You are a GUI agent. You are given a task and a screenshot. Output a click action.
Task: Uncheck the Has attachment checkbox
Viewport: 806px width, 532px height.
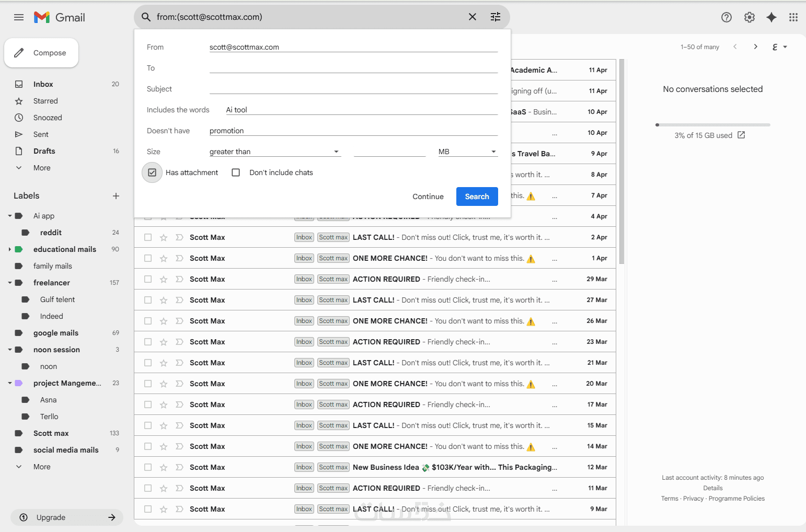click(152, 172)
